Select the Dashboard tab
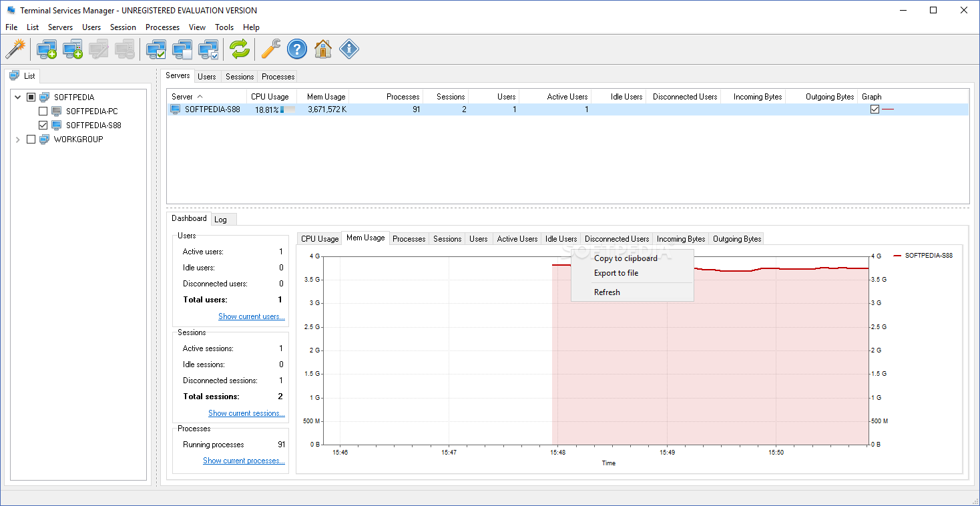 point(189,218)
